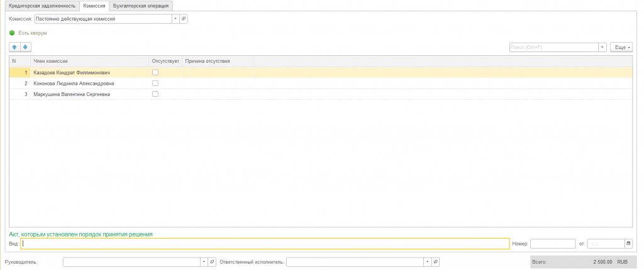Toggle absence checkbox for Кононова Людмила Александровна
The image size is (644, 270).
tap(155, 83)
